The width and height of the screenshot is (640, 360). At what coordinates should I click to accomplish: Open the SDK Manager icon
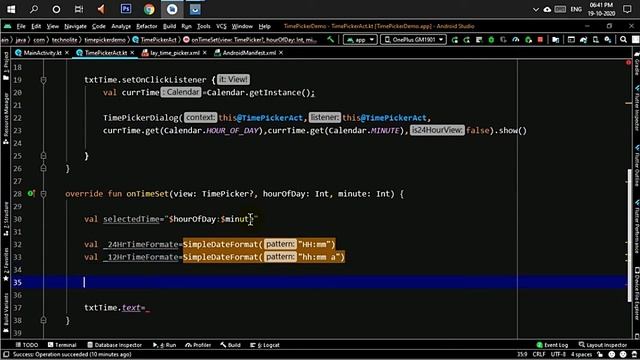[x=608, y=40]
